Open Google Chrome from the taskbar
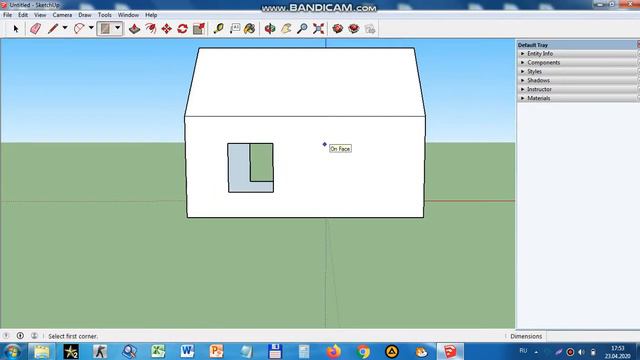Viewport: 640px width, 360px height. tap(363, 351)
